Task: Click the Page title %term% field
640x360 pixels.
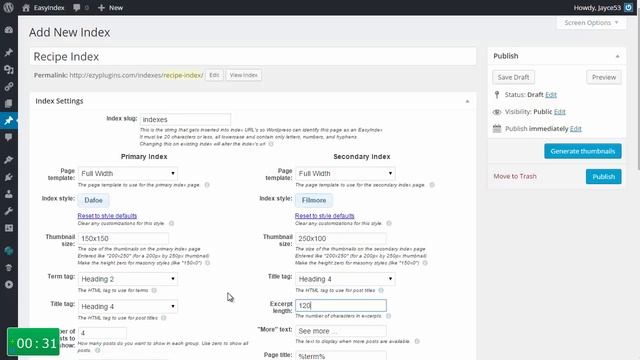Action: [x=341, y=356]
